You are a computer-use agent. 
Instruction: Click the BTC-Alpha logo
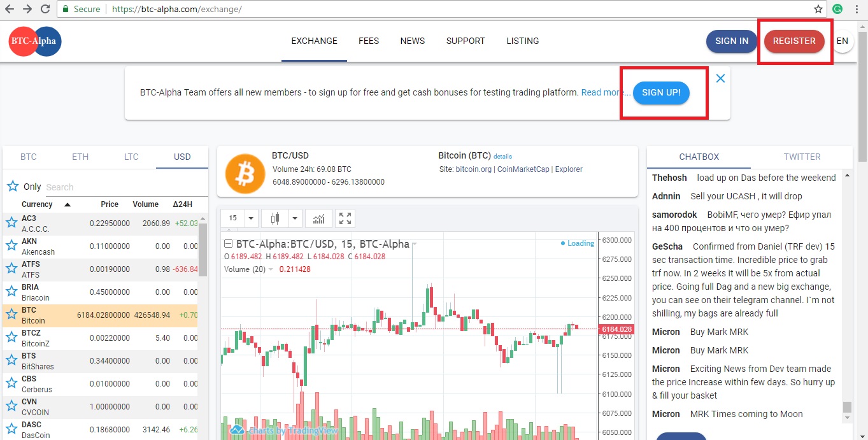coord(35,41)
